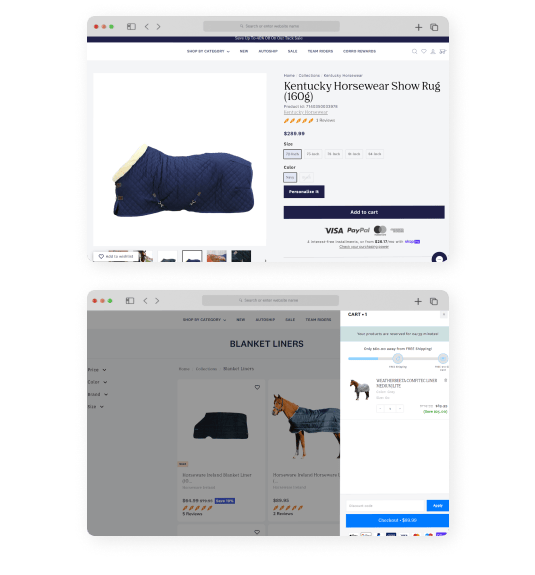535x575 pixels.
Task: Open a new tab in bottom browser
Action: tap(418, 301)
